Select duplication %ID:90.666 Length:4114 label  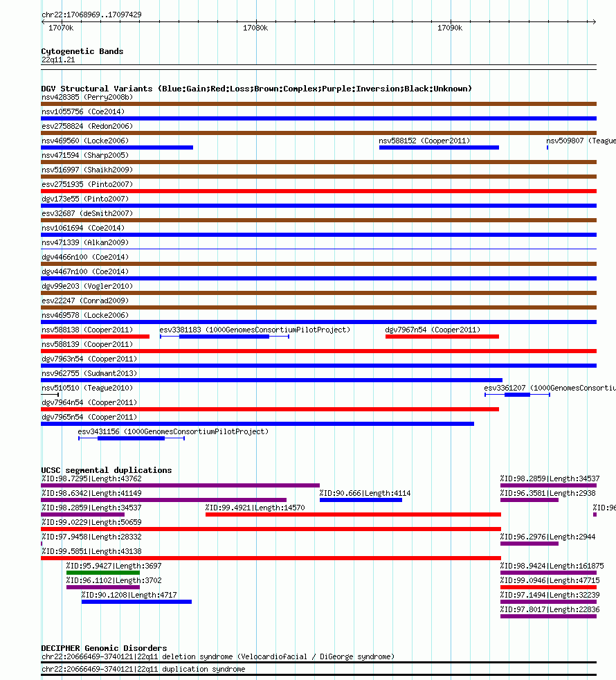[365, 493]
